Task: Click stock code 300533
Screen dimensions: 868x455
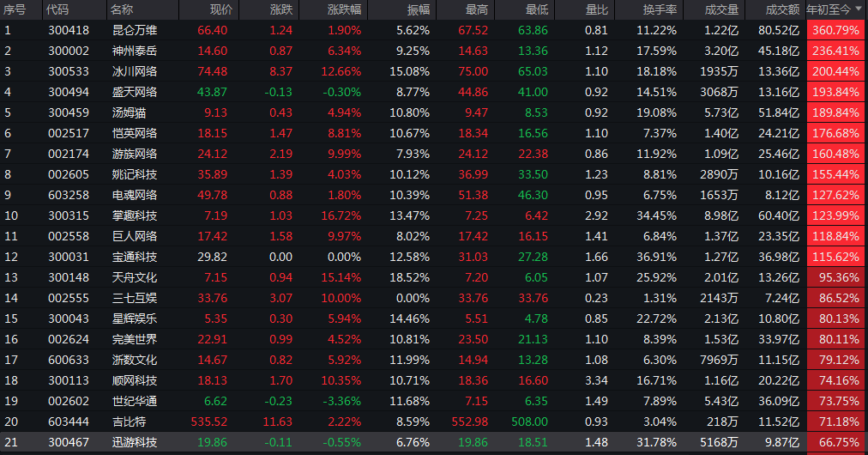Action: tap(69, 71)
